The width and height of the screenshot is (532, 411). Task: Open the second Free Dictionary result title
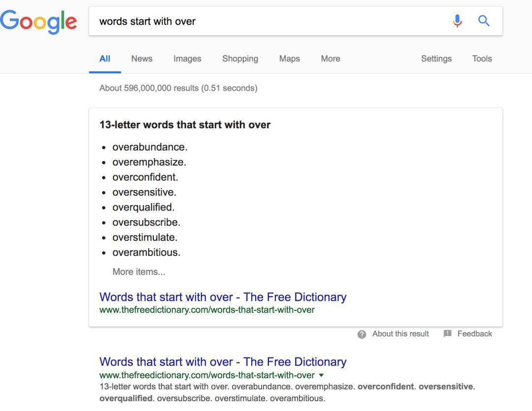(223, 362)
